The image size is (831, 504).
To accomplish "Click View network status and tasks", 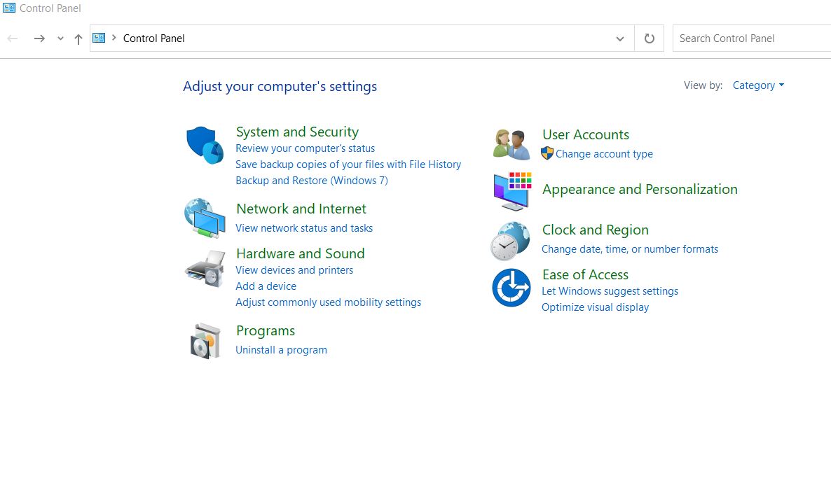I will coord(304,228).
